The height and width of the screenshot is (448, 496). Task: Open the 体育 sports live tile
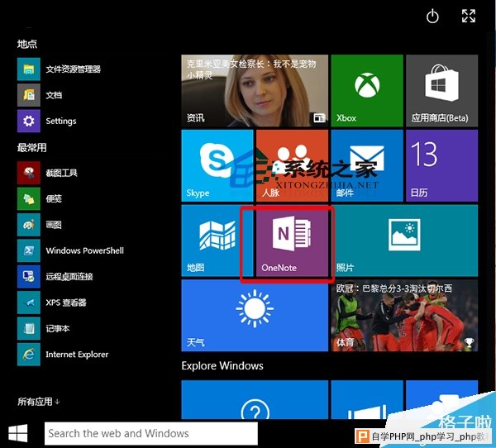404,316
